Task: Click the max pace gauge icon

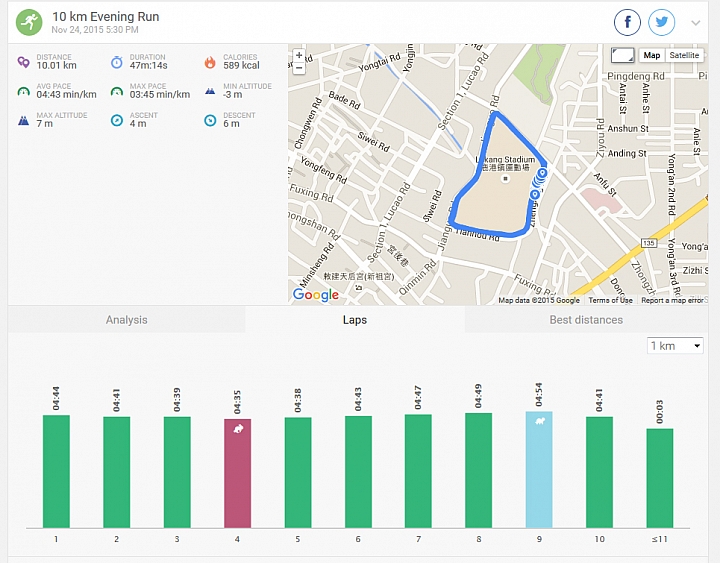Action: (117, 91)
